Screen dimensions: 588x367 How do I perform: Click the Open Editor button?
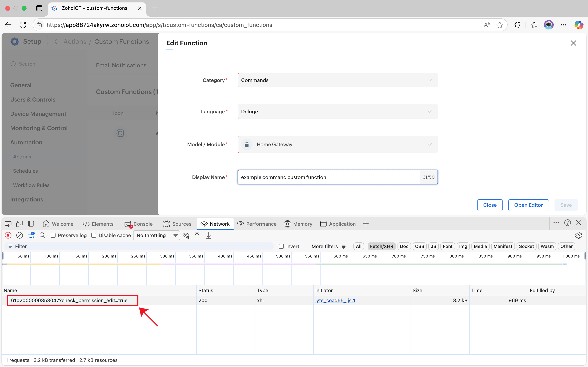tap(528, 205)
